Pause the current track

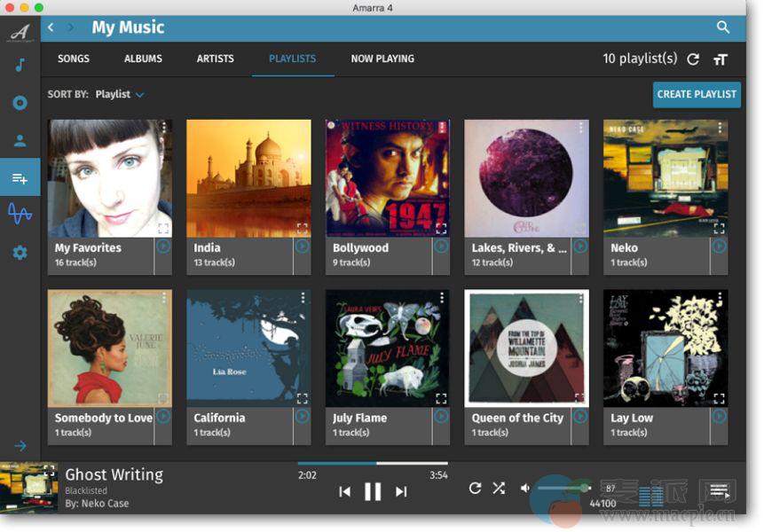[373, 491]
